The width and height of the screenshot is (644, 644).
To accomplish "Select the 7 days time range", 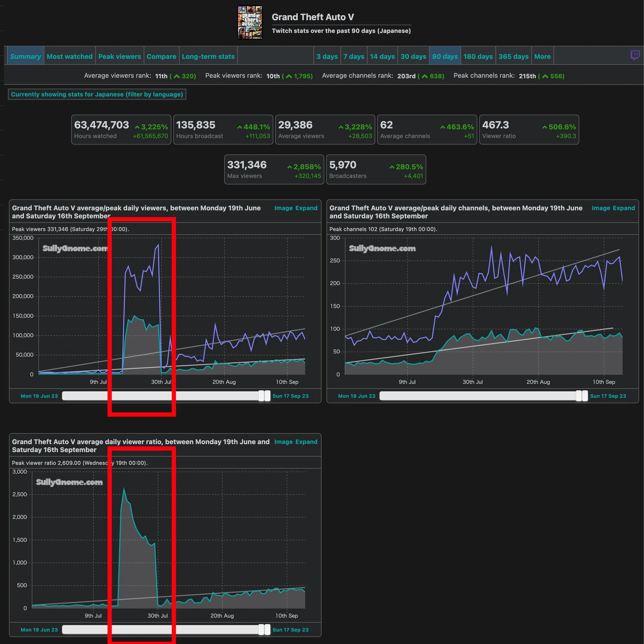I will (354, 56).
